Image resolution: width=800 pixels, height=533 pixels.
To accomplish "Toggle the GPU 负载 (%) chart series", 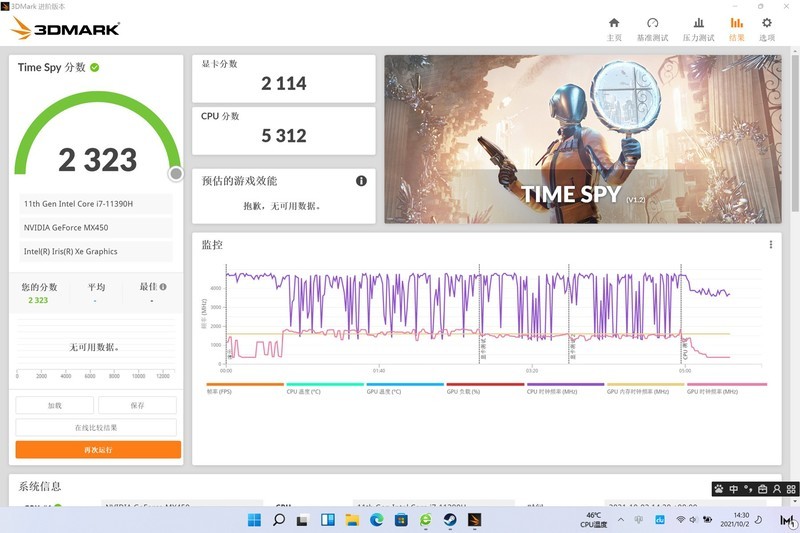I will (485, 388).
